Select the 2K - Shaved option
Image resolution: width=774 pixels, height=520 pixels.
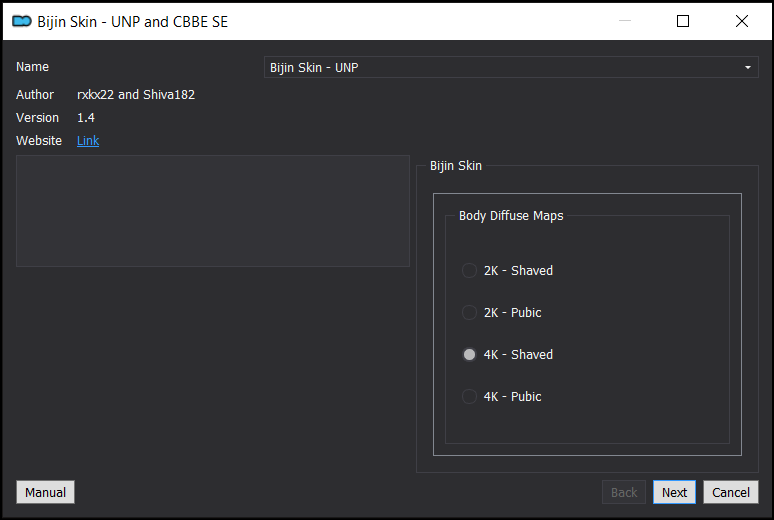click(x=507, y=271)
